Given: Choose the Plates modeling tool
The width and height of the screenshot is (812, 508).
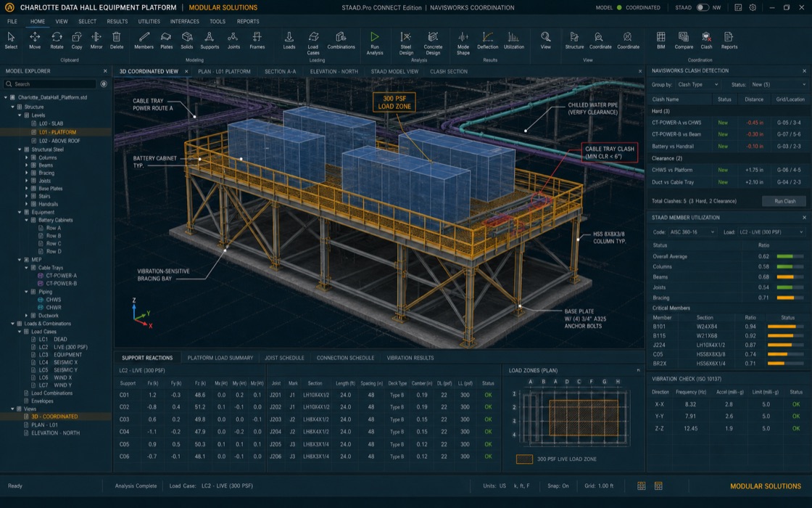Looking at the screenshot, I should (166, 40).
